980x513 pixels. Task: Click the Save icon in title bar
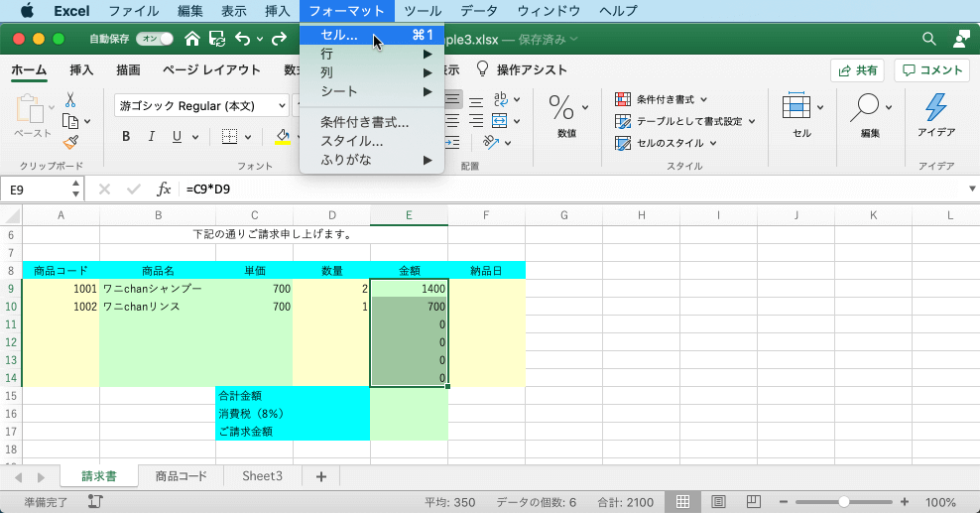pyautogui.click(x=217, y=39)
